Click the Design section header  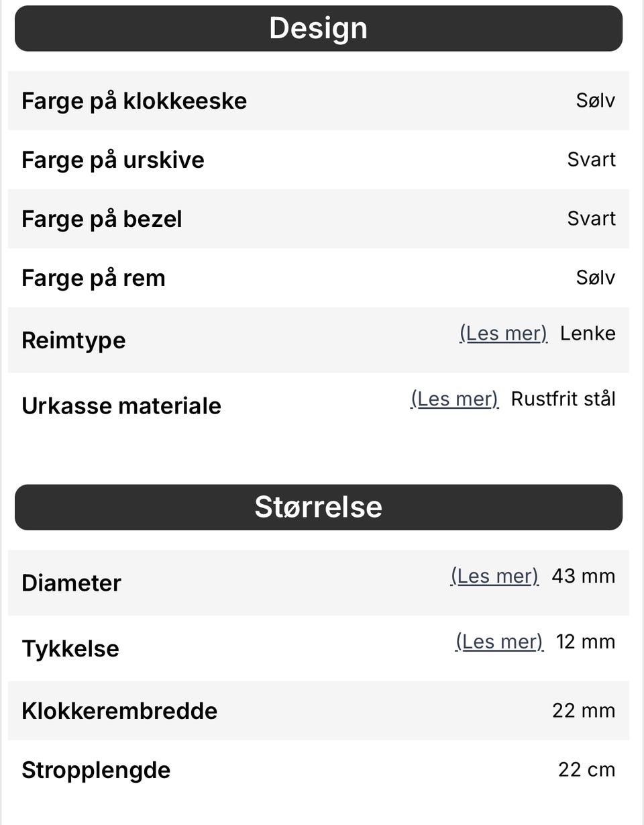click(319, 28)
